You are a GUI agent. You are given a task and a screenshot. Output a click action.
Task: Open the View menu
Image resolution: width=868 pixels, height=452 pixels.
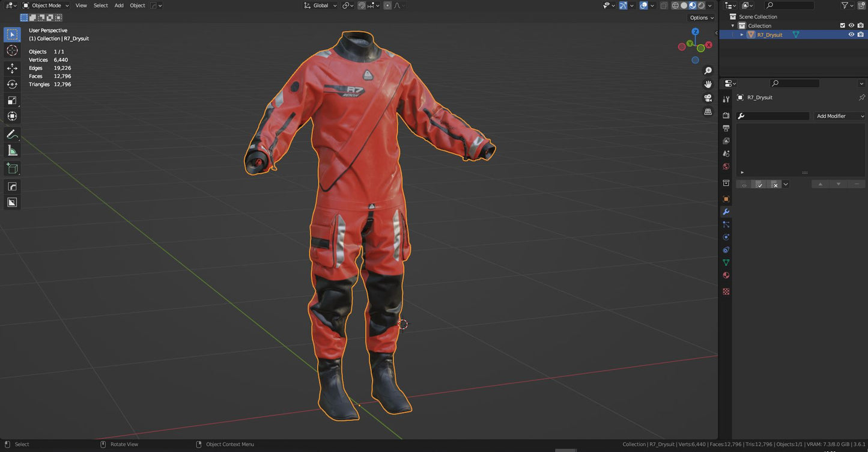coord(81,5)
